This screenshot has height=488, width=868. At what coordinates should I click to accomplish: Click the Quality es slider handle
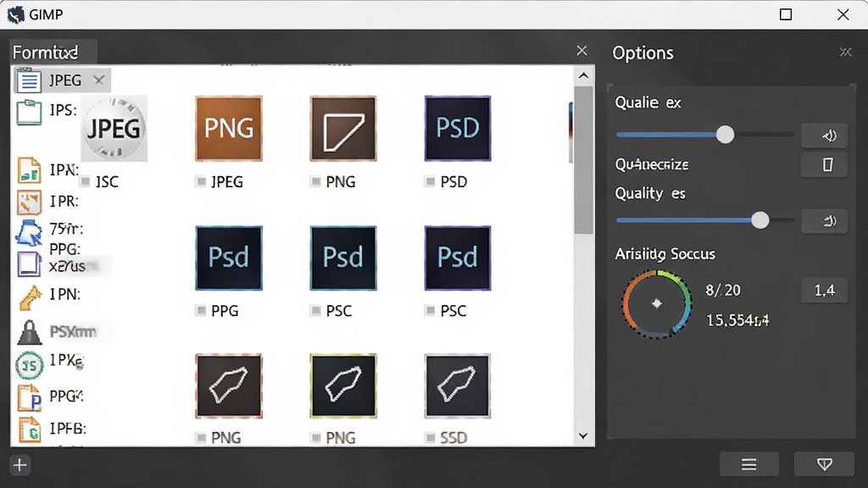point(760,220)
